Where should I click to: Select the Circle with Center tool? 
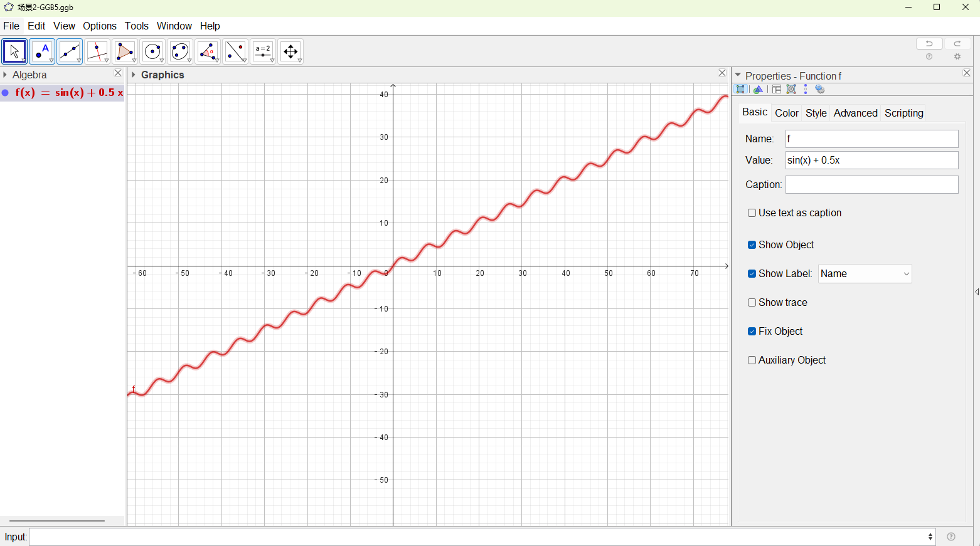[152, 51]
